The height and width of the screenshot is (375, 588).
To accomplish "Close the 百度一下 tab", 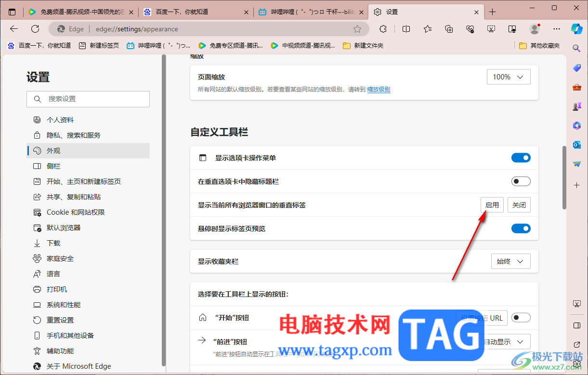I will click(247, 12).
